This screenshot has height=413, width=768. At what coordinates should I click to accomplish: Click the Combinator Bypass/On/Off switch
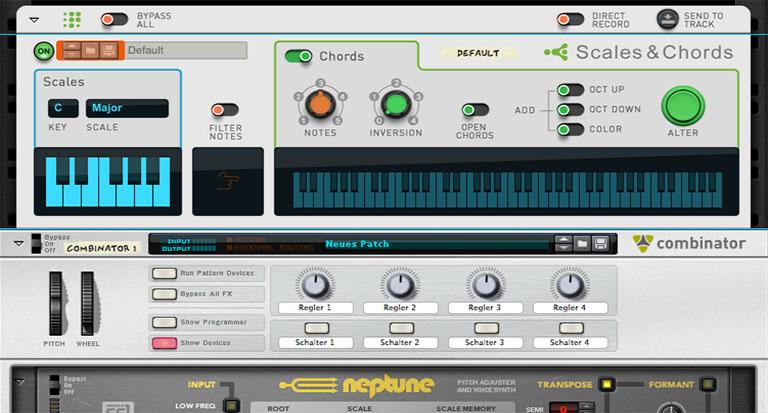(36, 243)
